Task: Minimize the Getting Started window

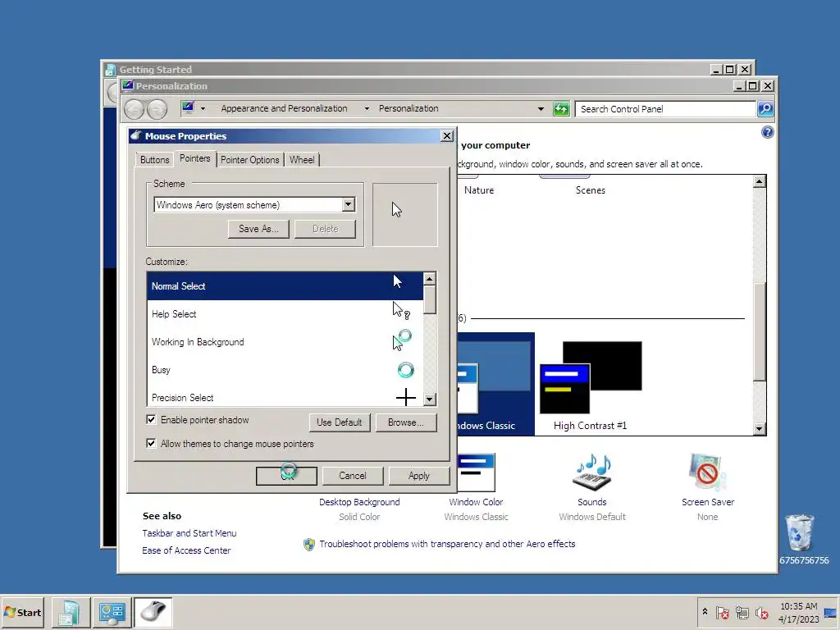Action: point(716,69)
